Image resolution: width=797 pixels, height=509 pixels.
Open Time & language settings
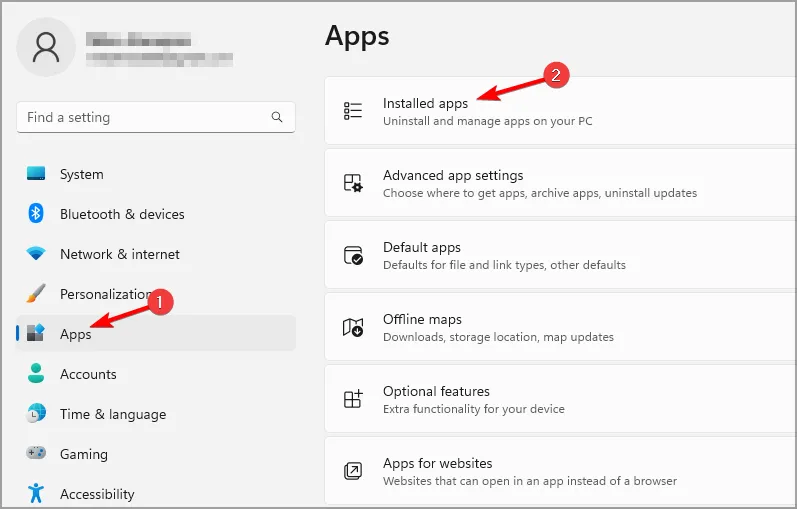156,414
